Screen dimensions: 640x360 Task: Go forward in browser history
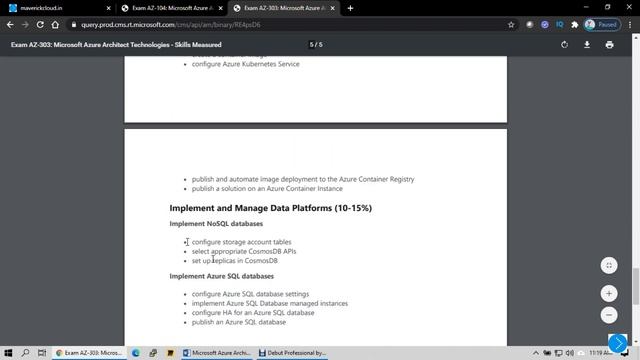25,24
